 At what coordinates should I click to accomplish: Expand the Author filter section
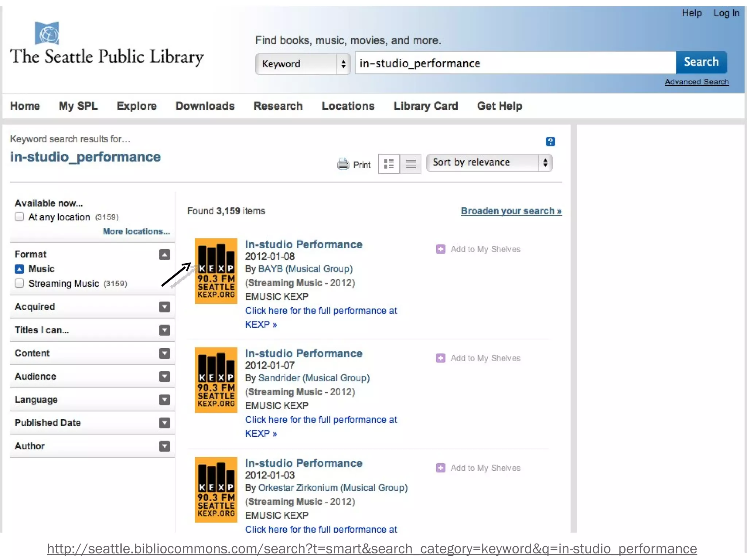(165, 446)
